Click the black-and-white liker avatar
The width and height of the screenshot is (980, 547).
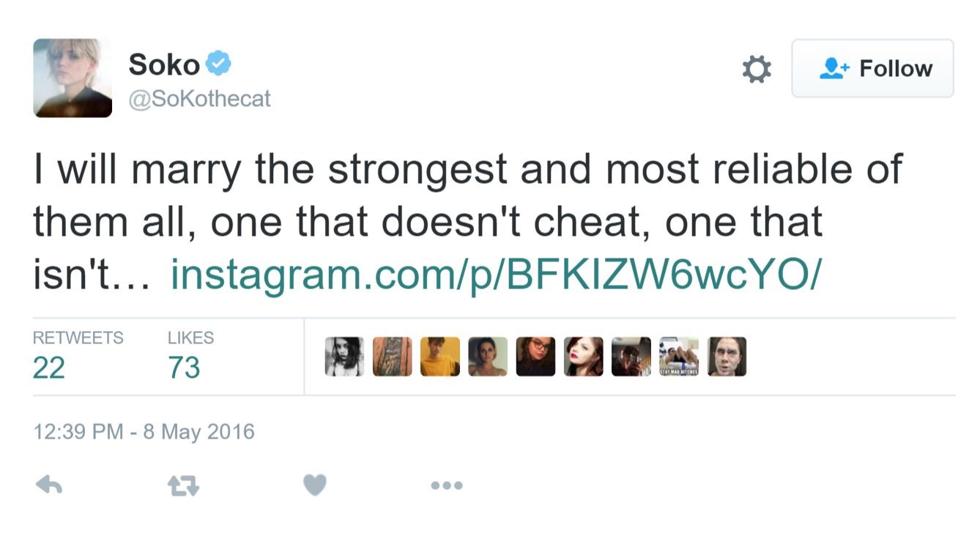coord(344,357)
